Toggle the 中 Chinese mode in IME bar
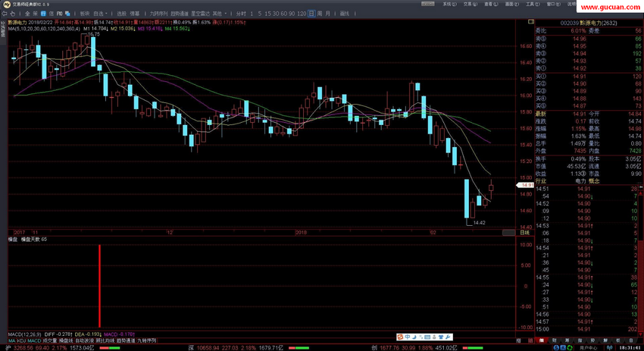 click(408, 337)
